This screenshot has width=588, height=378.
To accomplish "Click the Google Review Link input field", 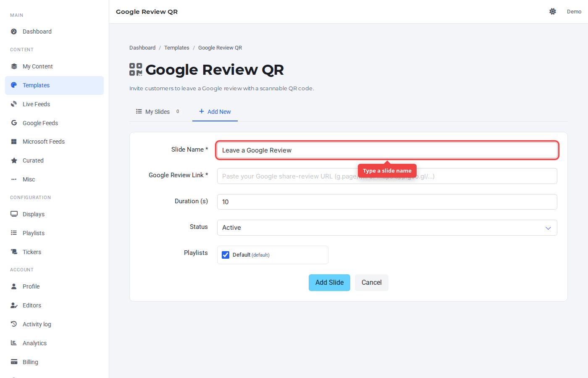I will (387, 176).
